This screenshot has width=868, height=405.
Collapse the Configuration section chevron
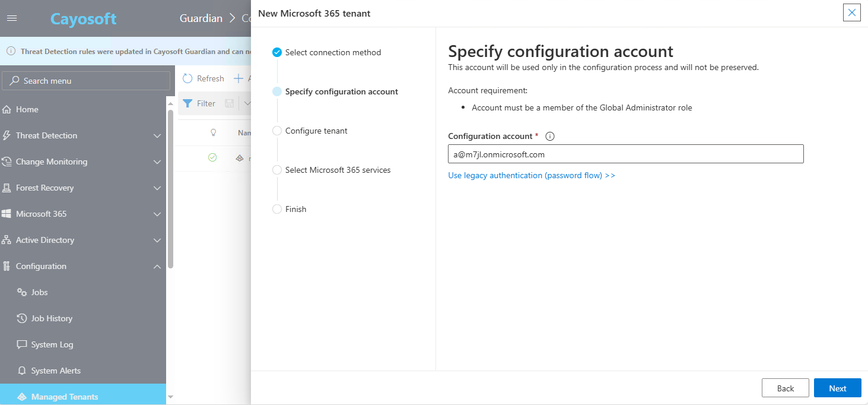157,267
